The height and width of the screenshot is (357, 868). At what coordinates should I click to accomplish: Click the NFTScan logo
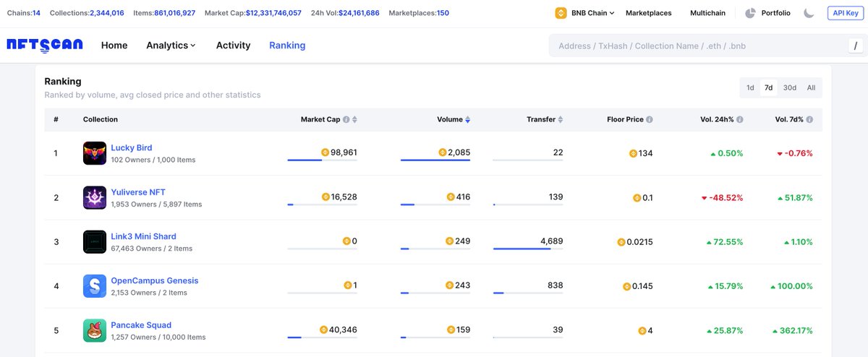pos(45,45)
